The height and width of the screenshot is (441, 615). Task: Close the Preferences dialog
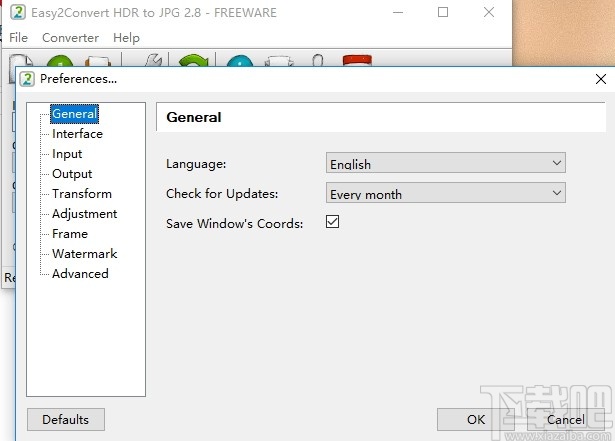[600, 79]
